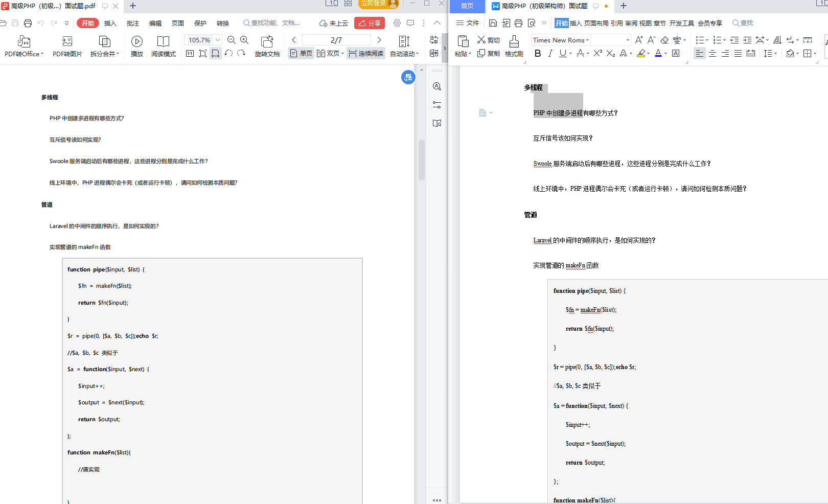828x504 pixels.
Task: Zoom in the PDF page
Action: click(244, 40)
